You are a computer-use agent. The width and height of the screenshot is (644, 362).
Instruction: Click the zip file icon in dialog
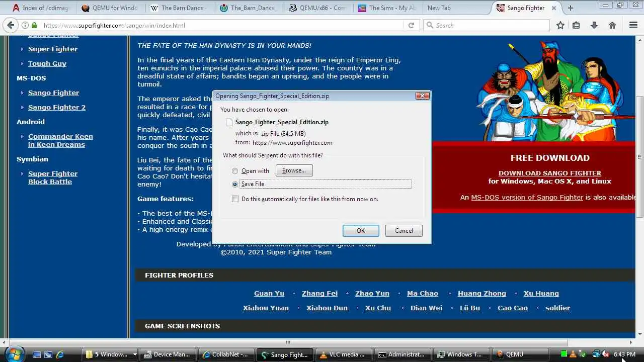point(229,122)
